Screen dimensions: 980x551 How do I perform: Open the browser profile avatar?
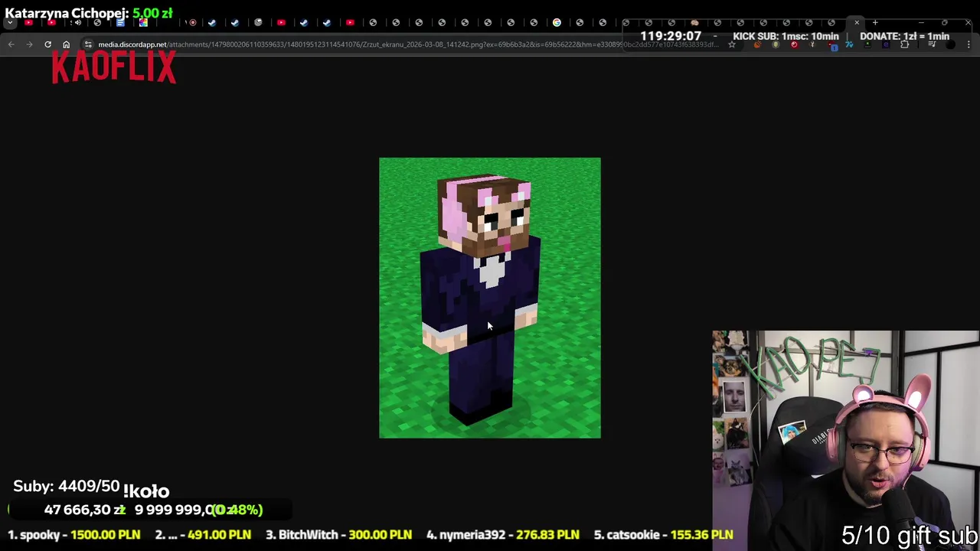(x=951, y=44)
